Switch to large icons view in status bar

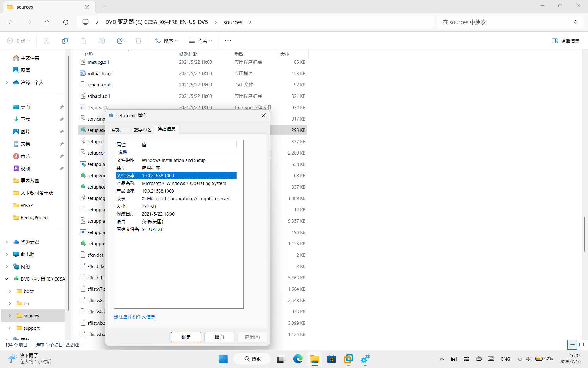pyautogui.click(x=582, y=345)
